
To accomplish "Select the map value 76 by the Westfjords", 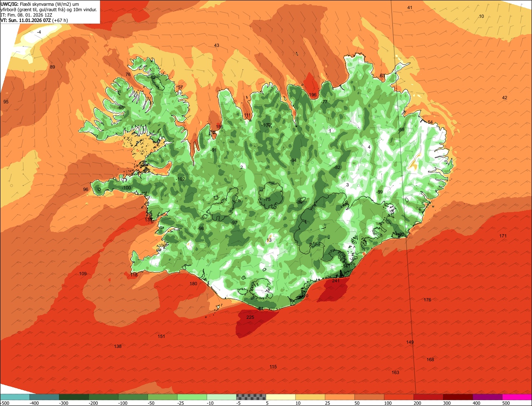I will coord(128,74).
